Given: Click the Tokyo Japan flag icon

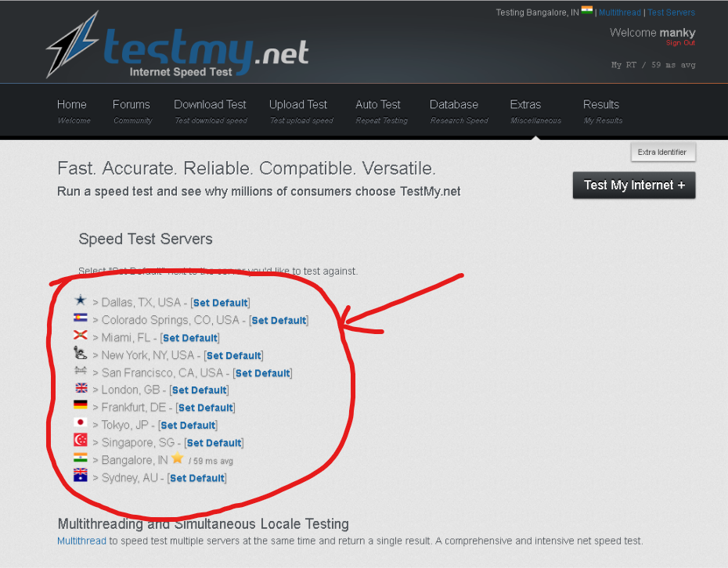Looking at the screenshot, I should [x=80, y=423].
